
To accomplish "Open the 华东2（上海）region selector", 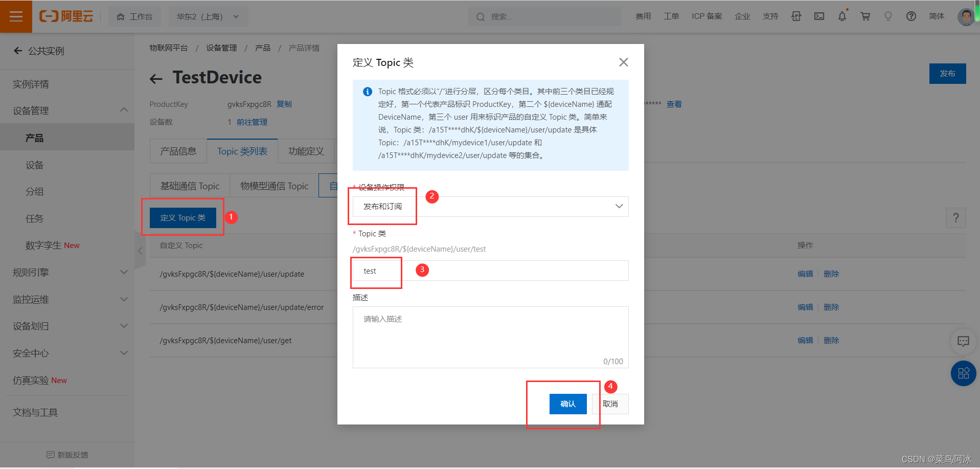I will tap(208, 16).
